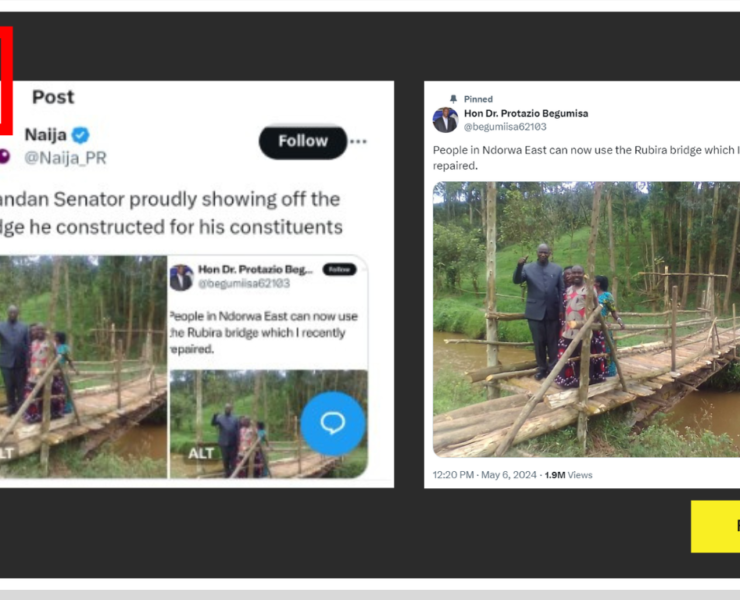The width and height of the screenshot is (740, 600).
Task: Click the Post header title
Action: pos(53,97)
